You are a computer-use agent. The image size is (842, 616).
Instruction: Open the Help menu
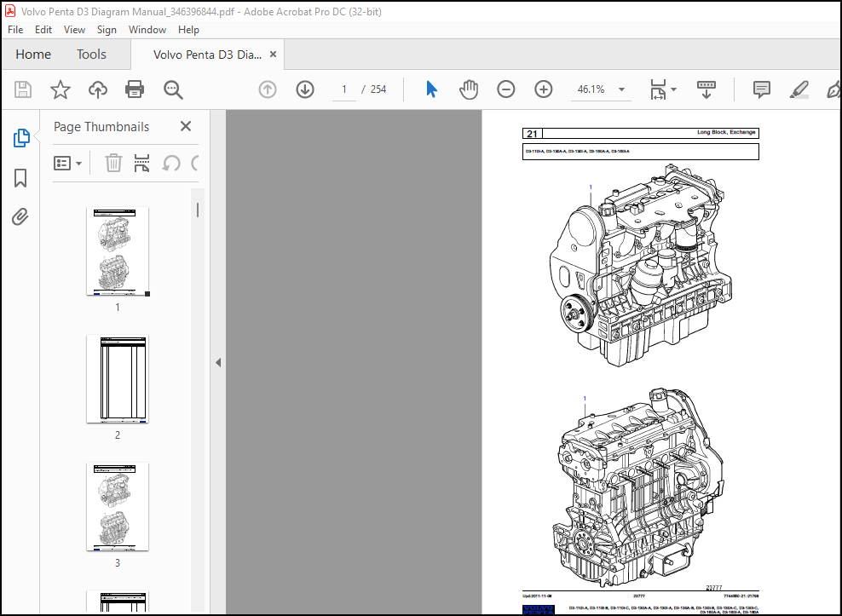pyautogui.click(x=188, y=30)
